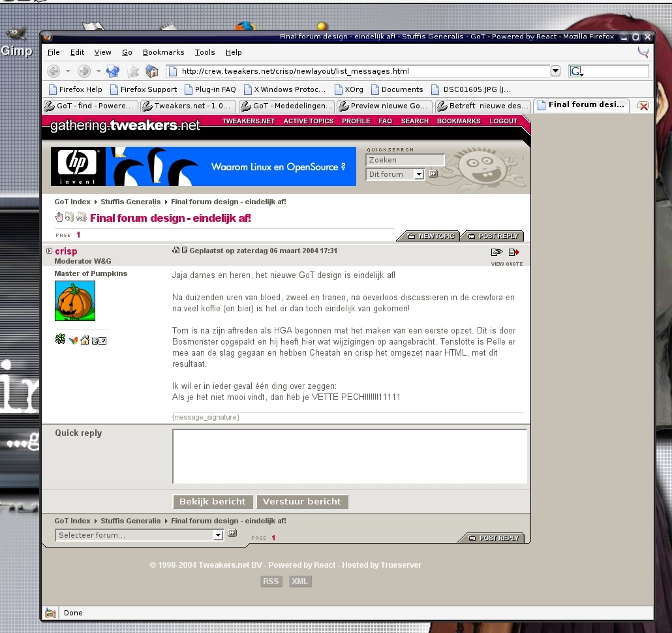
Task: Click the 'Bekijk bericht' preview button
Action: [213, 501]
